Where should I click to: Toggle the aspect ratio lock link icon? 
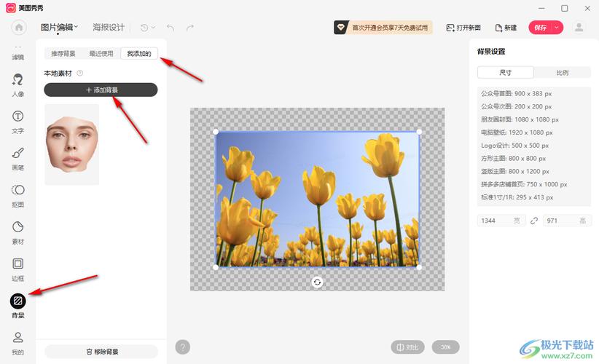point(534,221)
